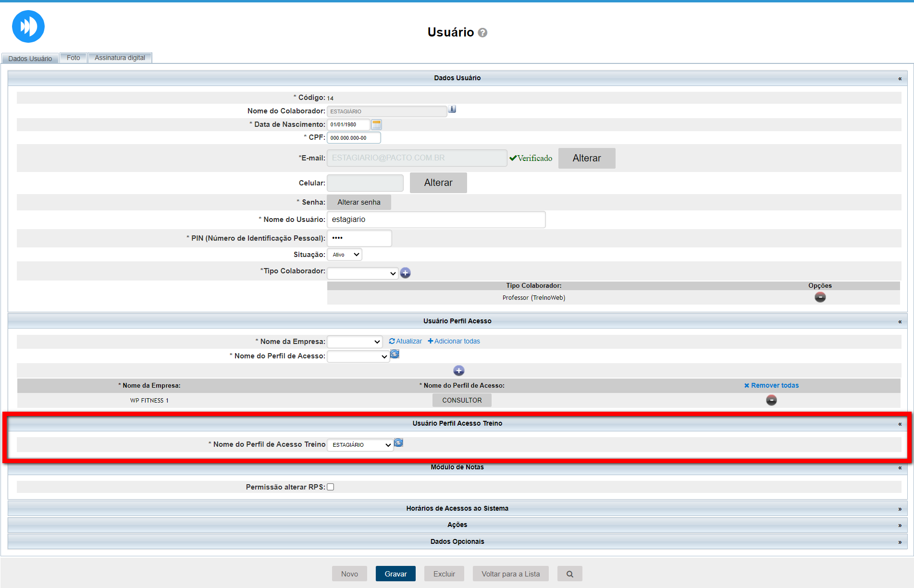Open help icon next to Usuário title
The width and height of the screenshot is (914, 588).
(x=483, y=33)
